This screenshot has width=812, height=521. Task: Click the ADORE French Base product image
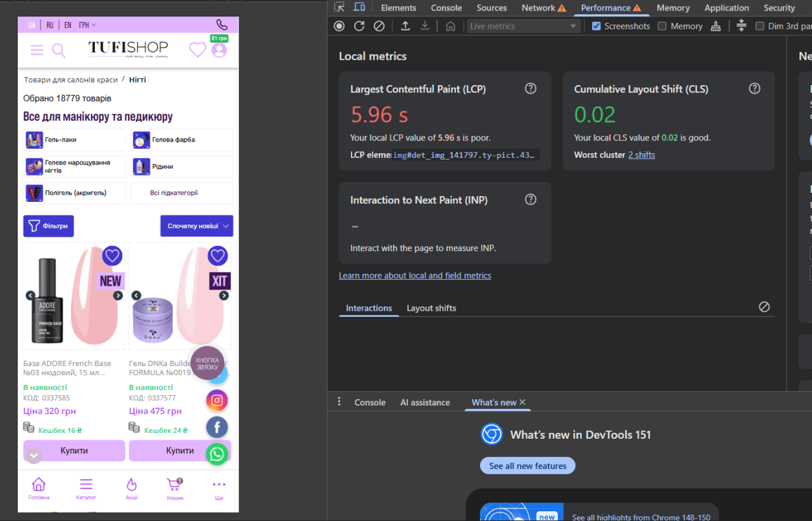74,296
